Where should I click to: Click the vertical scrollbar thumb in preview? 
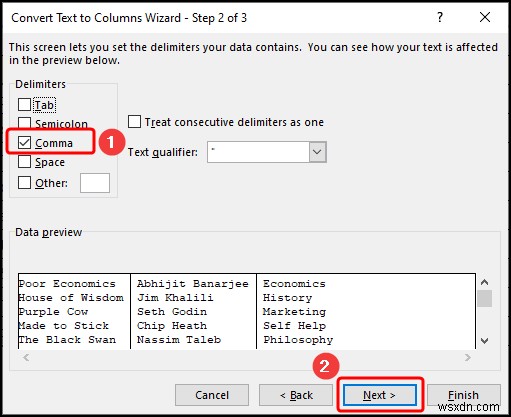point(484,298)
